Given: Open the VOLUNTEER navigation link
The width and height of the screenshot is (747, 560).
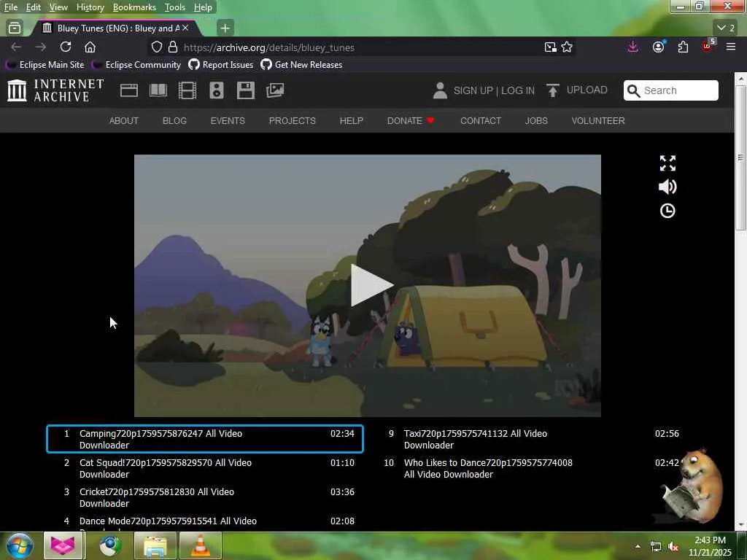Looking at the screenshot, I should [598, 121].
